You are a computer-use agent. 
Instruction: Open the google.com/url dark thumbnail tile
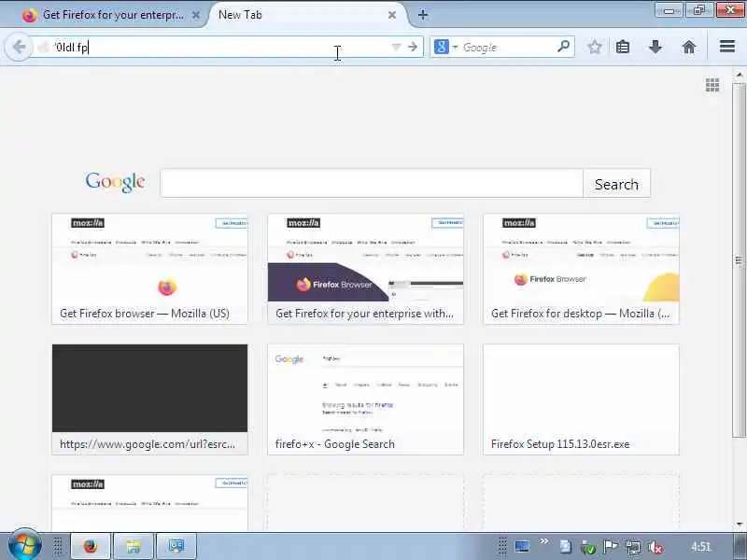[x=149, y=399]
